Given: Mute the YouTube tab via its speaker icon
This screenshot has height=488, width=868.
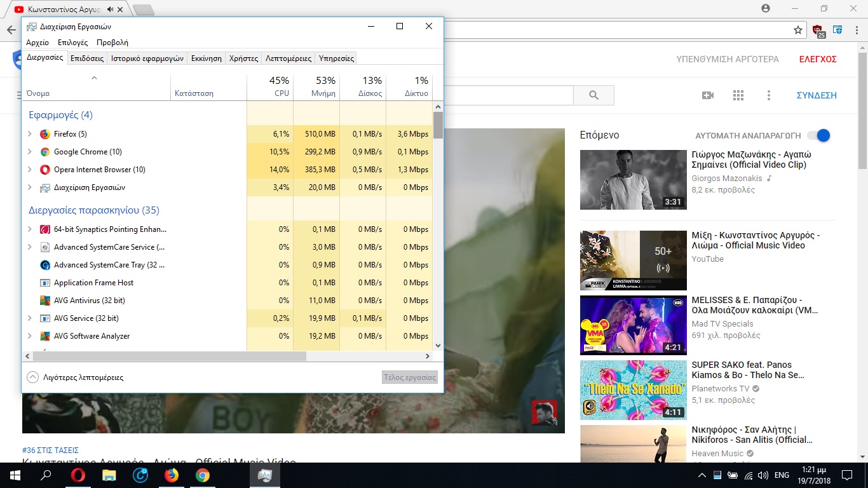Looking at the screenshot, I should click(111, 10).
